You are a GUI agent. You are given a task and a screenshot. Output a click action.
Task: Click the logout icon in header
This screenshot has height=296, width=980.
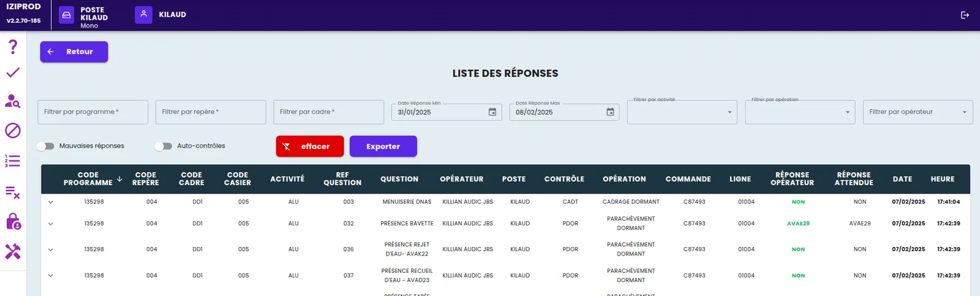click(965, 15)
